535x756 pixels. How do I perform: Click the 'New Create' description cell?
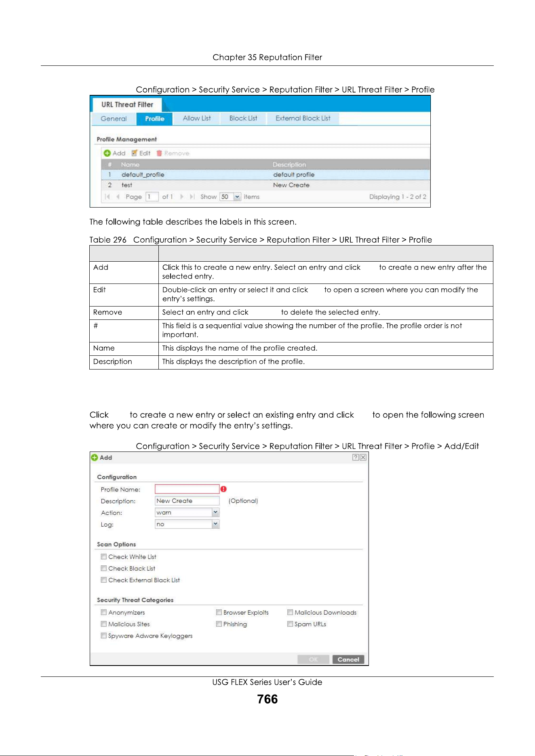(x=291, y=185)
